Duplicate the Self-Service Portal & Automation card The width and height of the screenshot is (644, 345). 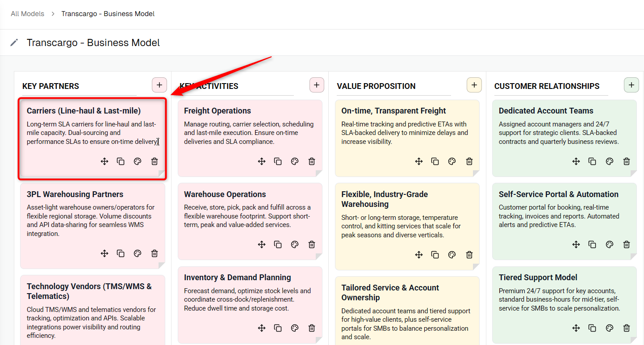click(592, 244)
